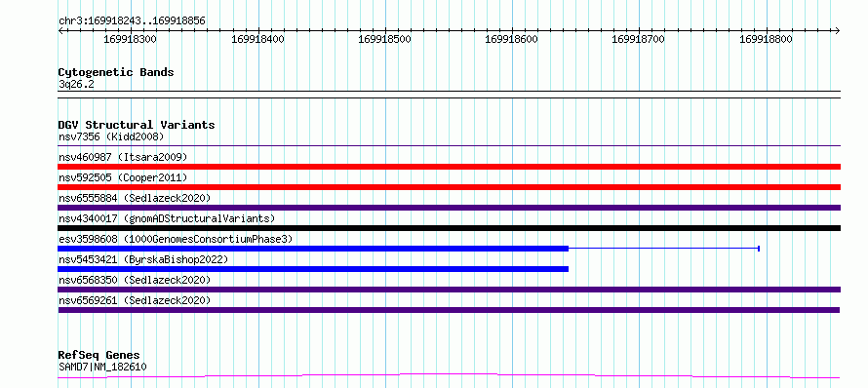Screen dimensions: 868x388
Task: Open variant nsv4340017 gnomADStructuralVariants label
Action: tap(167, 218)
